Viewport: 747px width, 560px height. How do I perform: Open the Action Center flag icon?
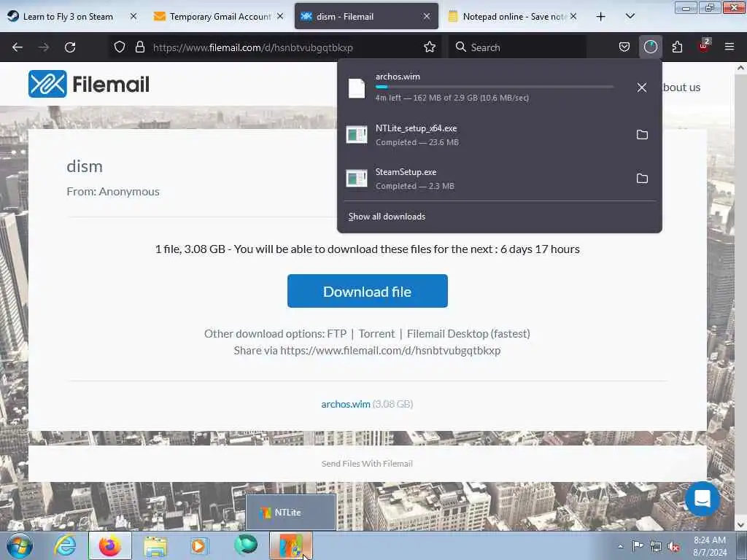click(638, 546)
